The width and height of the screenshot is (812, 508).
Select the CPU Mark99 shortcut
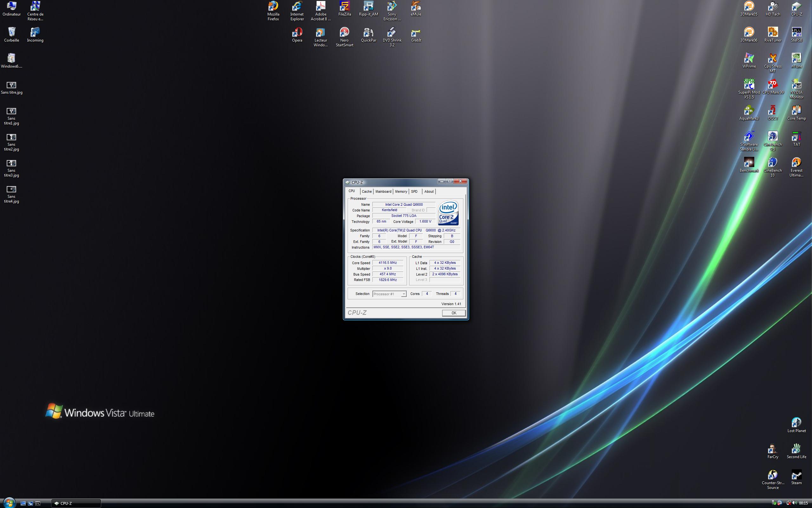pos(773,87)
